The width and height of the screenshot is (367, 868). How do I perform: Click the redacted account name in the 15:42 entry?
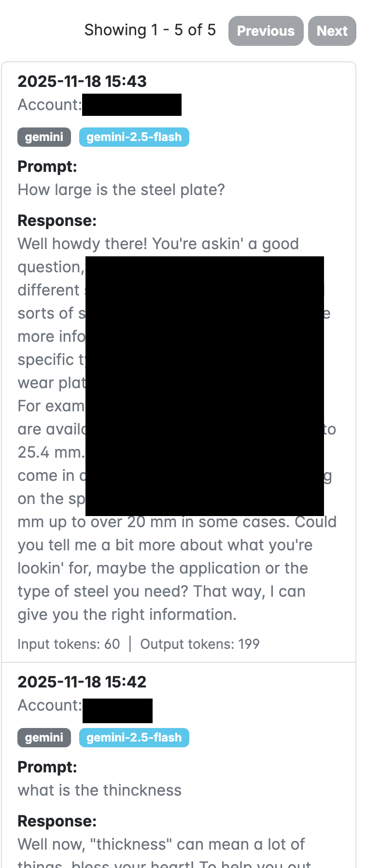click(117, 711)
